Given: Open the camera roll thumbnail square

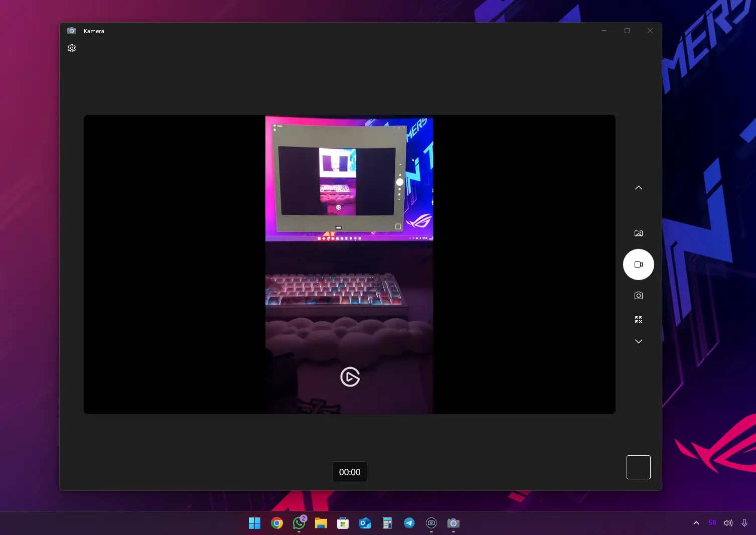Looking at the screenshot, I should [x=639, y=467].
